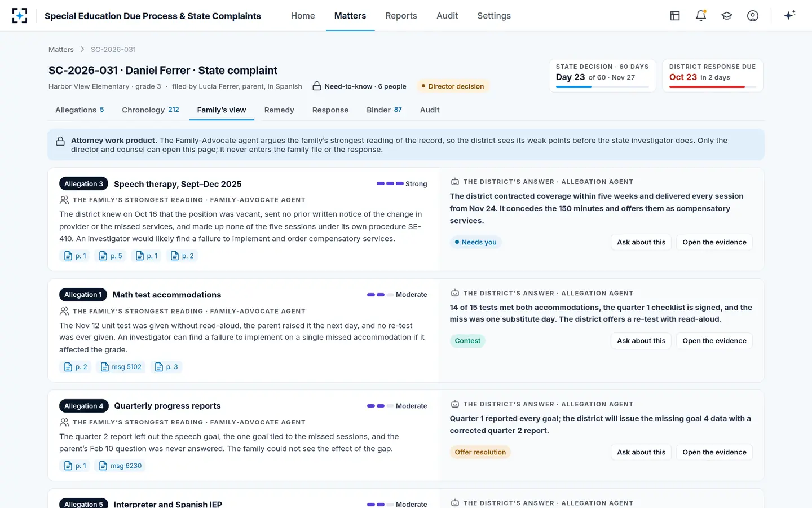The width and height of the screenshot is (812, 508).
Task: Open top navigation Audit
Action: click(x=447, y=16)
